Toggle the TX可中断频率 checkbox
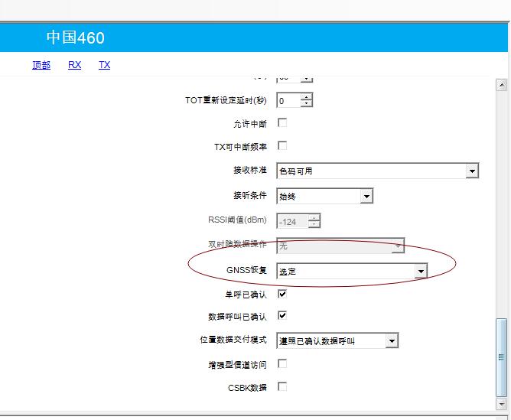This screenshot has height=420, width=511. tap(282, 145)
